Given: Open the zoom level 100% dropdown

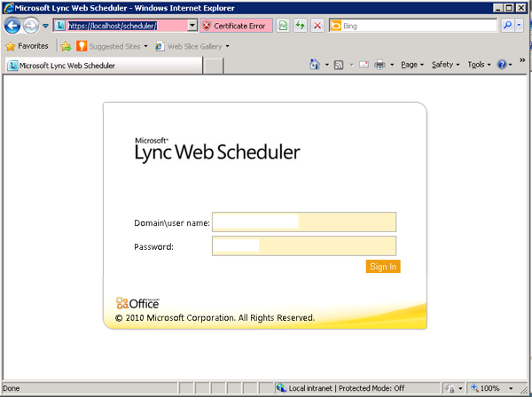Looking at the screenshot, I should [x=511, y=388].
